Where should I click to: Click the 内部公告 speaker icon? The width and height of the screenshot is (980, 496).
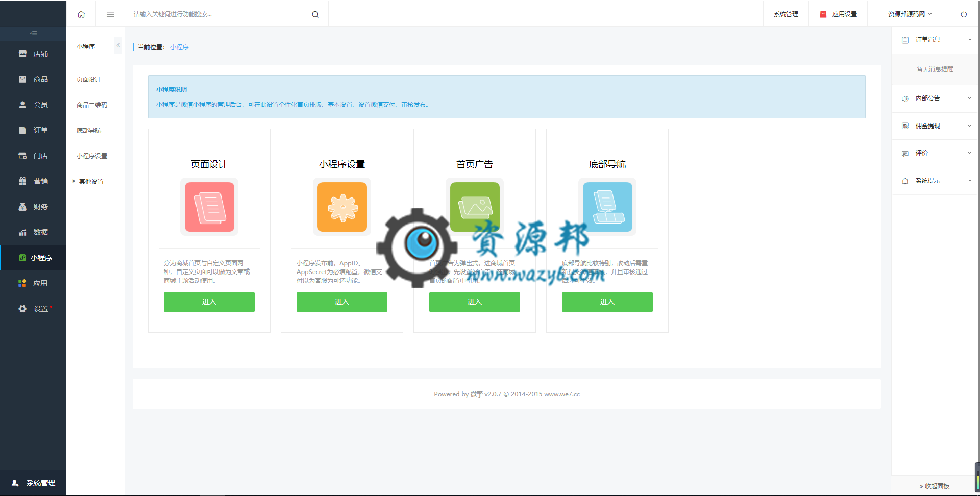tap(905, 98)
